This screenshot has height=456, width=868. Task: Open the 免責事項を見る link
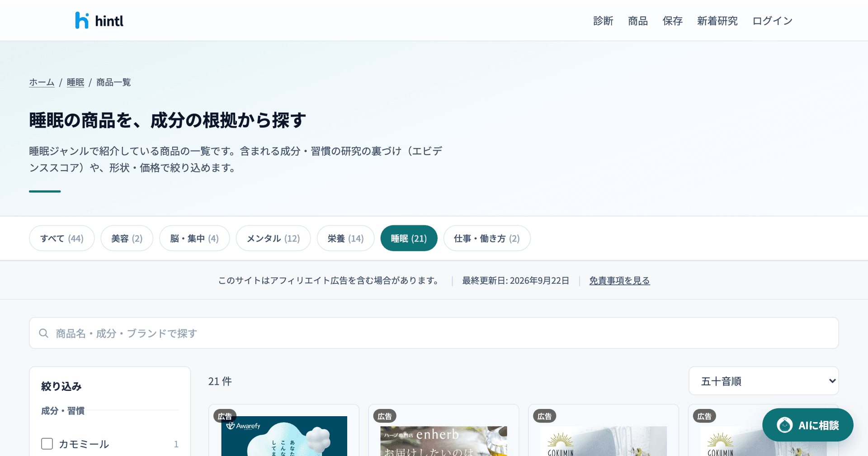tap(620, 280)
